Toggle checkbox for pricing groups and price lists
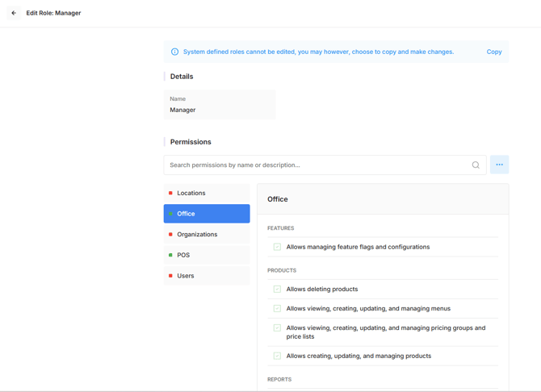This screenshot has height=392, width=541. click(x=277, y=327)
